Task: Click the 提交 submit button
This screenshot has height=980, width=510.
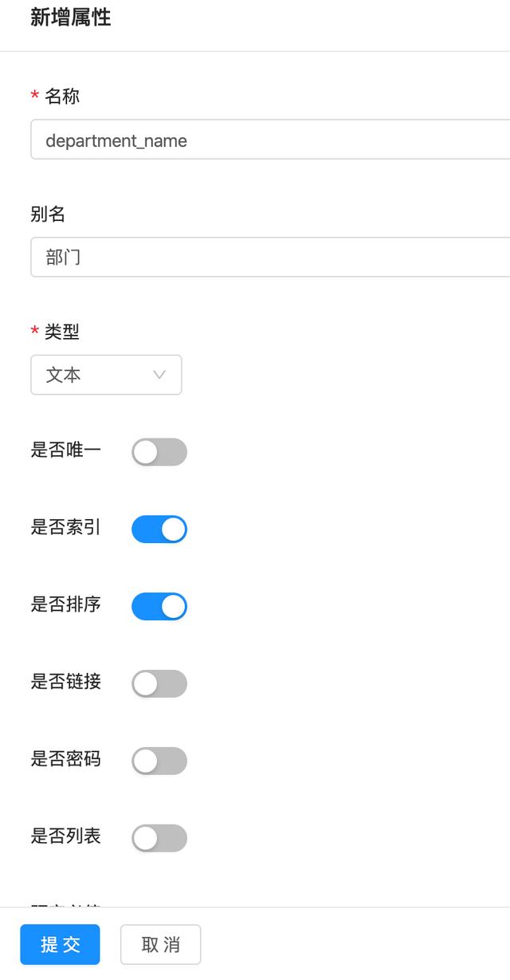Action: coord(61,945)
